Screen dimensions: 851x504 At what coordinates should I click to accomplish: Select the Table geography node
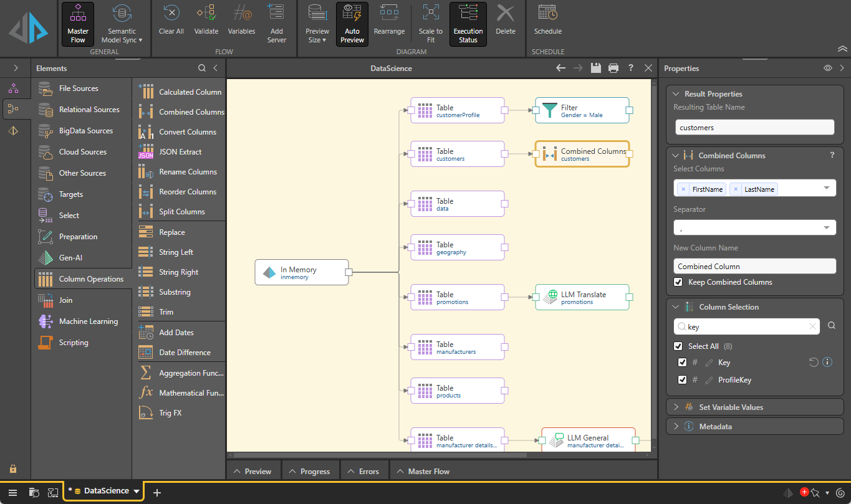coord(458,247)
